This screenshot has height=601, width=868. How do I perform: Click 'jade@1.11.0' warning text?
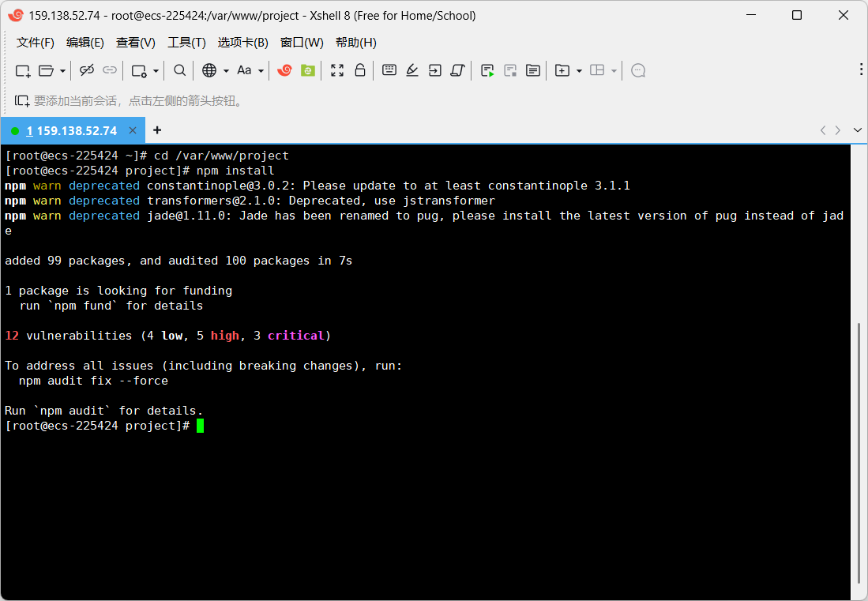(x=190, y=216)
